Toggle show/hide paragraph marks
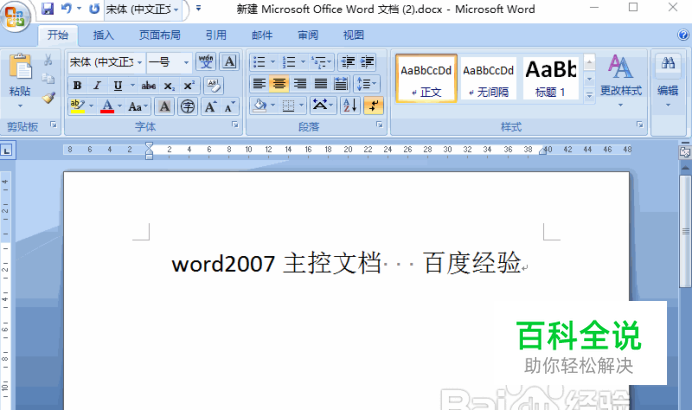692x410 pixels. click(373, 106)
